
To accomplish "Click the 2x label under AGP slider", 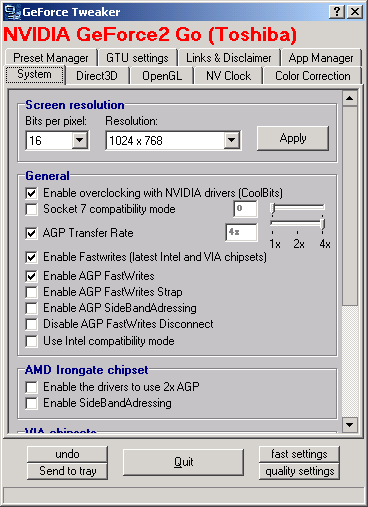I will 299,244.
